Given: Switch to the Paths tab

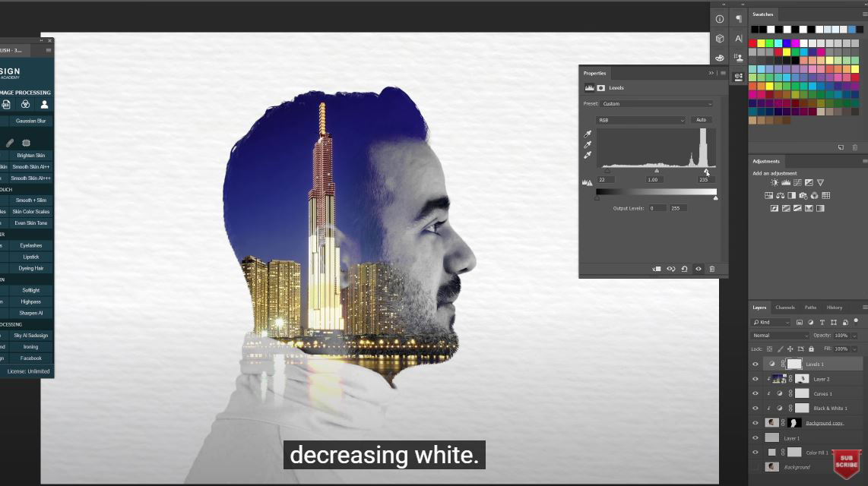Looking at the screenshot, I should click(810, 308).
